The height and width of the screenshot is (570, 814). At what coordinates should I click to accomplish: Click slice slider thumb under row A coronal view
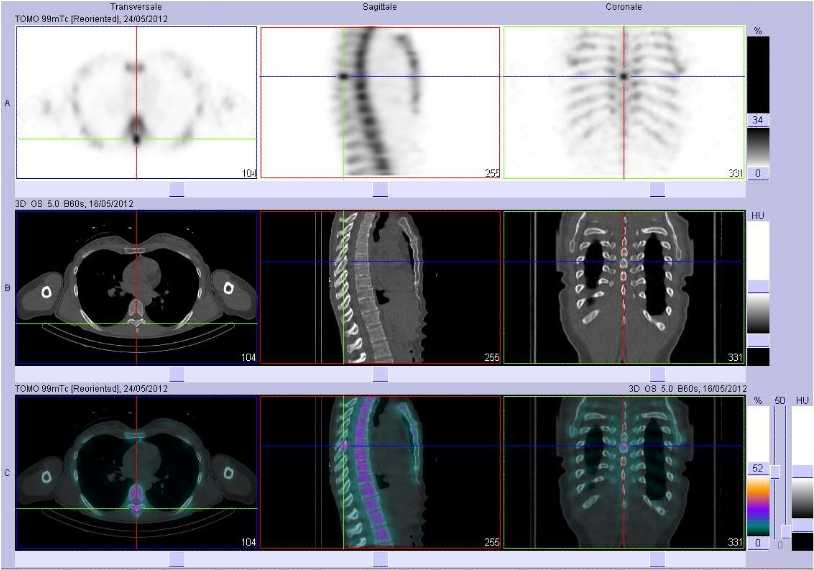pyautogui.click(x=657, y=189)
